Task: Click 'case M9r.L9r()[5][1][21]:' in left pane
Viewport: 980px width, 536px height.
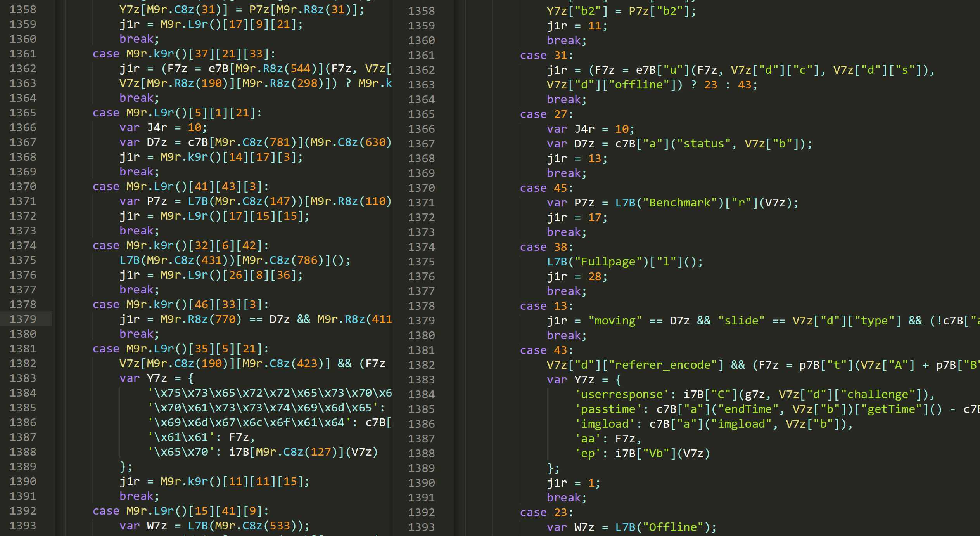Action: pos(177,113)
